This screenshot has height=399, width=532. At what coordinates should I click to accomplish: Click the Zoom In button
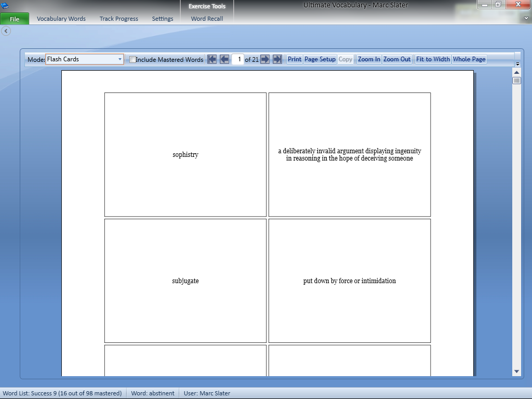[x=369, y=59]
